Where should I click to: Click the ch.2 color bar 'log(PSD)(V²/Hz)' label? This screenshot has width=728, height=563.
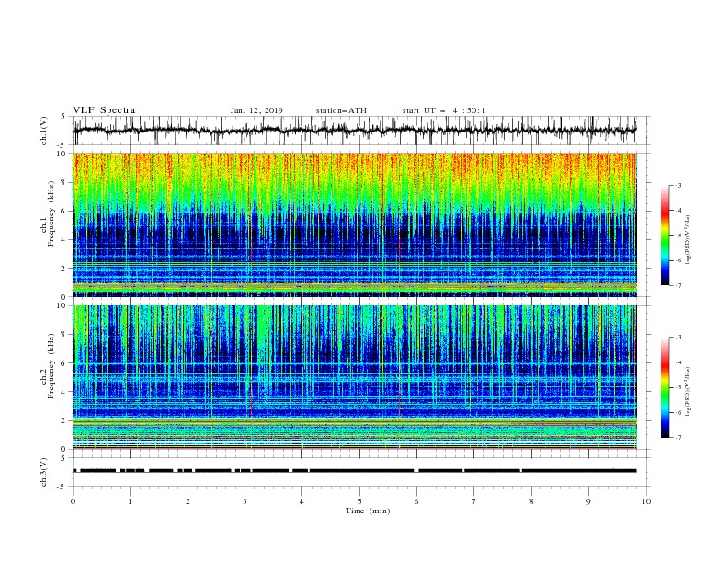point(688,392)
